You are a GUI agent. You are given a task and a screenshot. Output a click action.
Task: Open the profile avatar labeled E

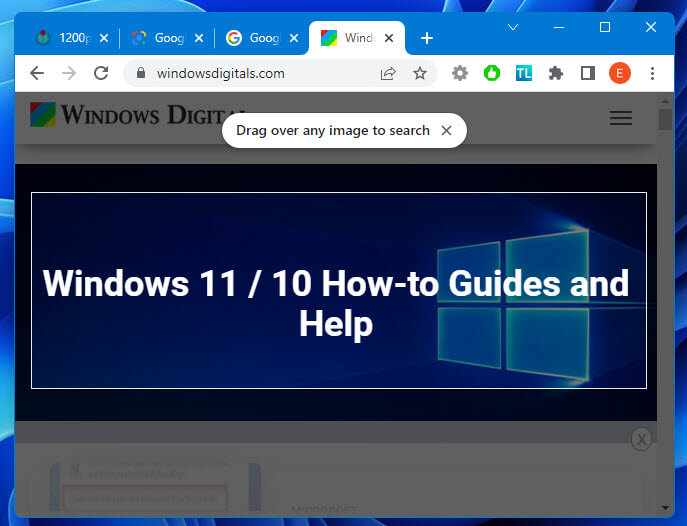[620, 73]
